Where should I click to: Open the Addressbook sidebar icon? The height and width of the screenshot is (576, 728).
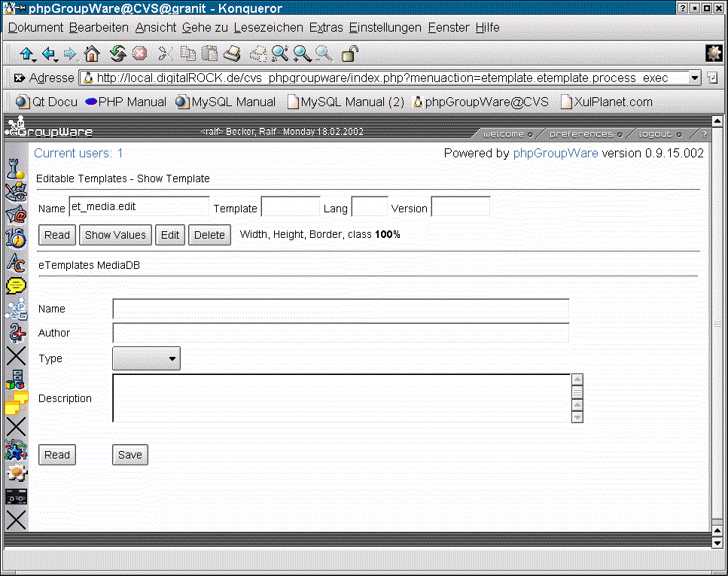coord(16,192)
